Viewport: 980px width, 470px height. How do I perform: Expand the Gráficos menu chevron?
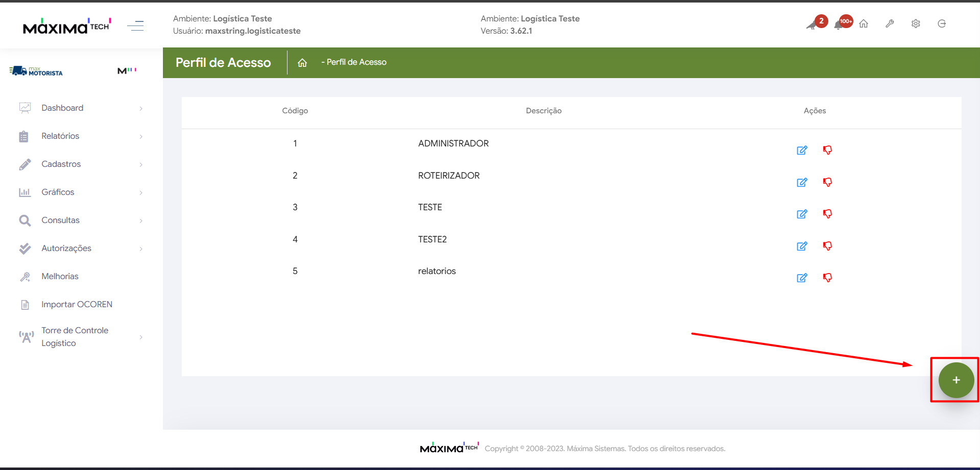[141, 192]
